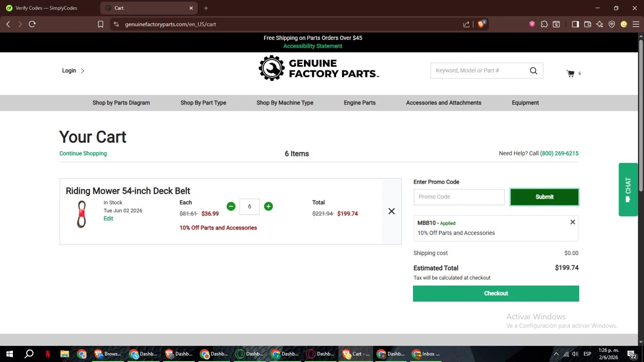644x362 pixels.
Task: Open the browser hamburger menu
Action: [636, 24]
